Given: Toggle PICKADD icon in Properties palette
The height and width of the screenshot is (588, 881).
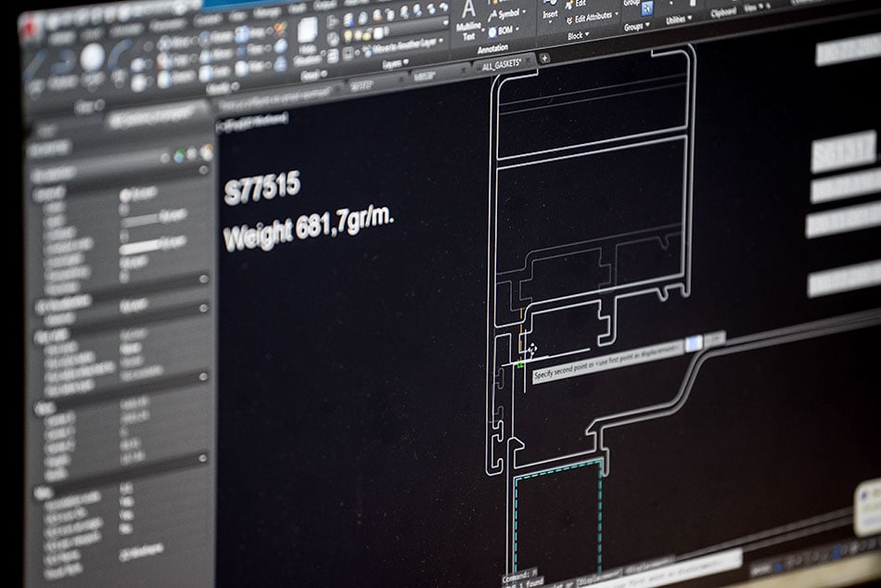Looking at the screenshot, I should [x=180, y=155].
